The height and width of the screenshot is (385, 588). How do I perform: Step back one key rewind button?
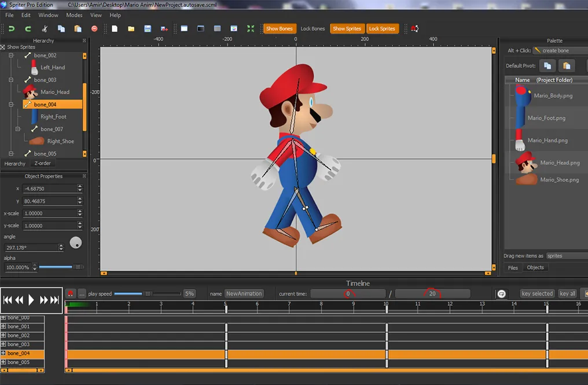point(19,300)
